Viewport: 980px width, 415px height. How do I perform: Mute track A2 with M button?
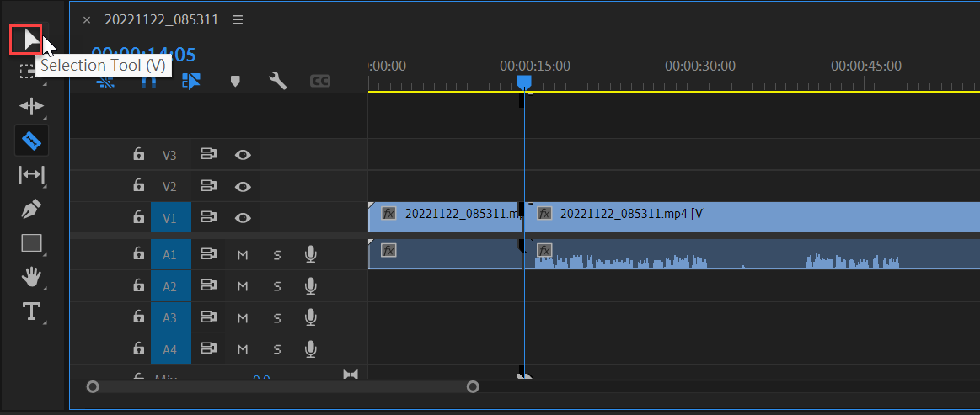pos(243,286)
